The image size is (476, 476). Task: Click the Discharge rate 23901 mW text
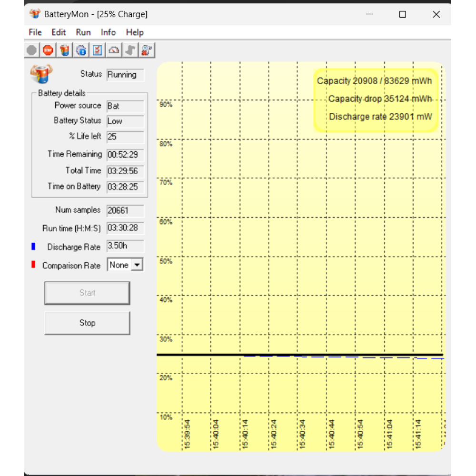pos(380,117)
